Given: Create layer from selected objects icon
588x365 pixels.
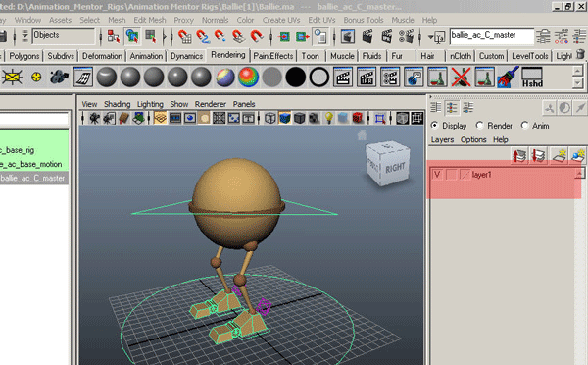Looking at the screenshot, I should pos(578,155).
